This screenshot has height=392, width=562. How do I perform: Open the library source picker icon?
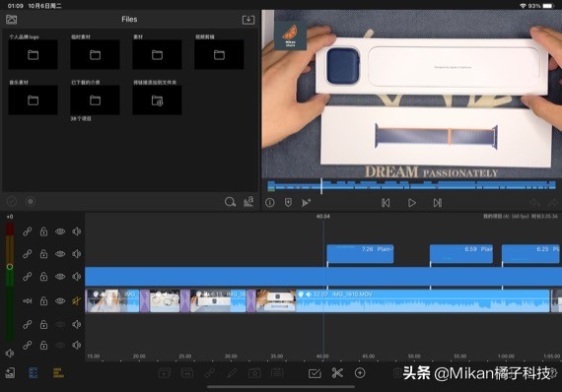[12, 20]
